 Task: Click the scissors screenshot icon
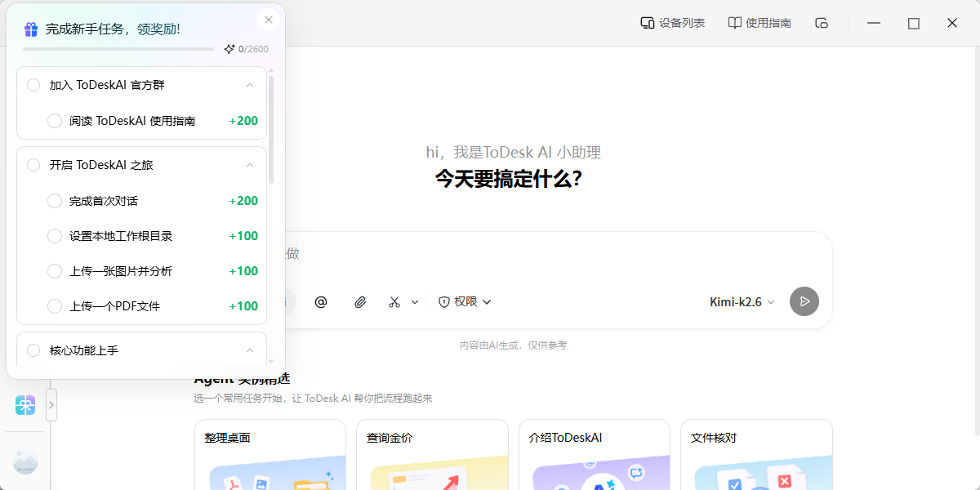pos(394,302)
